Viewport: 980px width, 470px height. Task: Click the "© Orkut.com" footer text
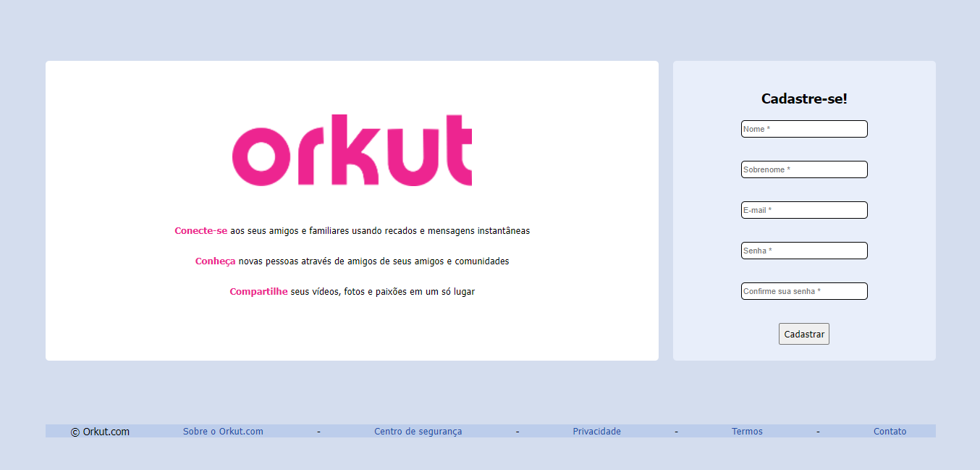click(100, 431)
